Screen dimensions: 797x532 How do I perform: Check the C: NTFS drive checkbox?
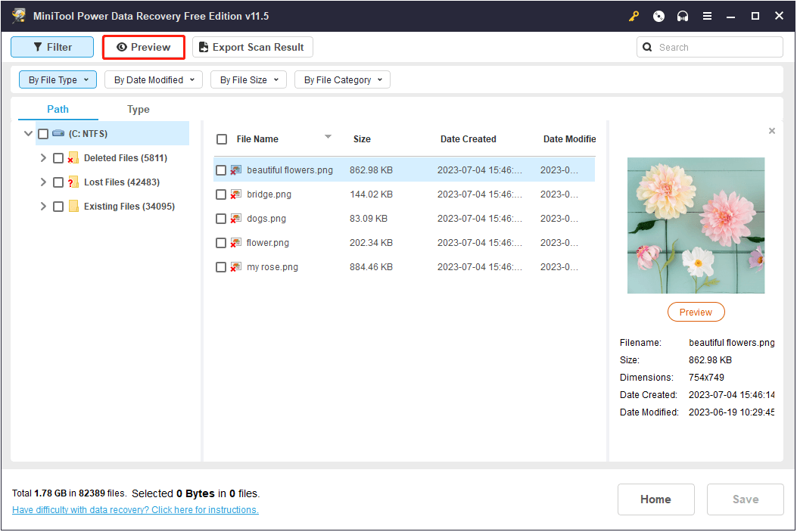click(43, 134)
